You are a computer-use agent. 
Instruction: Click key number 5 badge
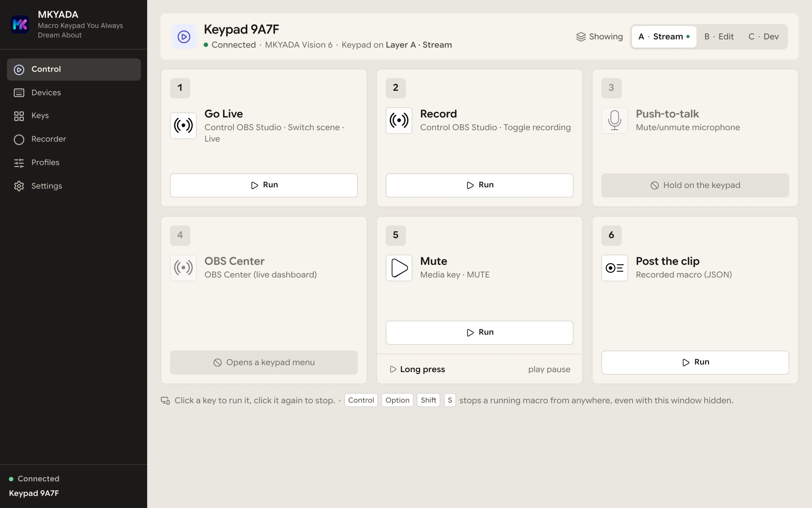click(x=396, y=235)
